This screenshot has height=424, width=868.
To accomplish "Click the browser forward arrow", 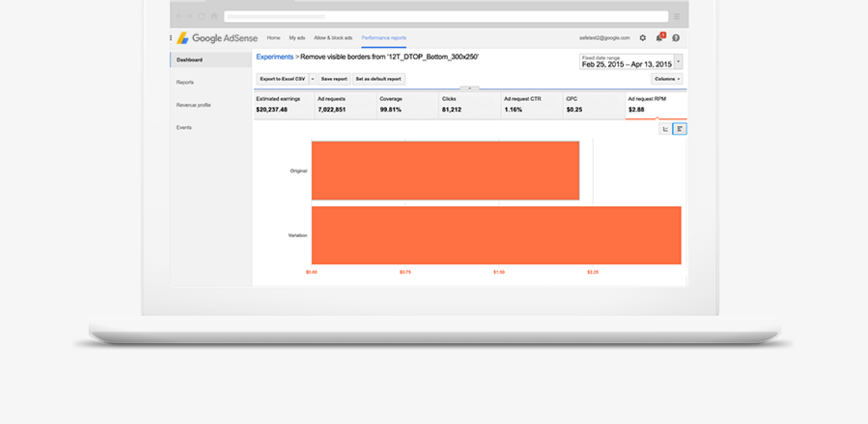I will coord(189,16).
